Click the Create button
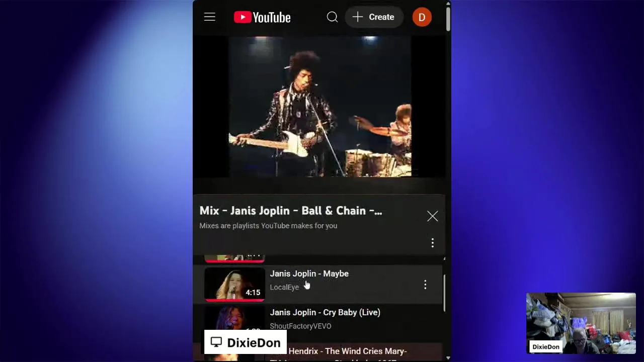 click(374, 17)
